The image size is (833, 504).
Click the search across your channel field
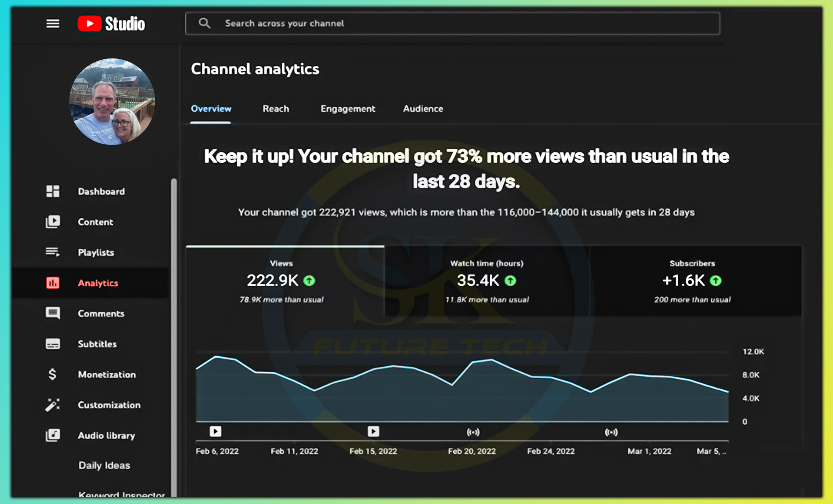coord(452,23)
